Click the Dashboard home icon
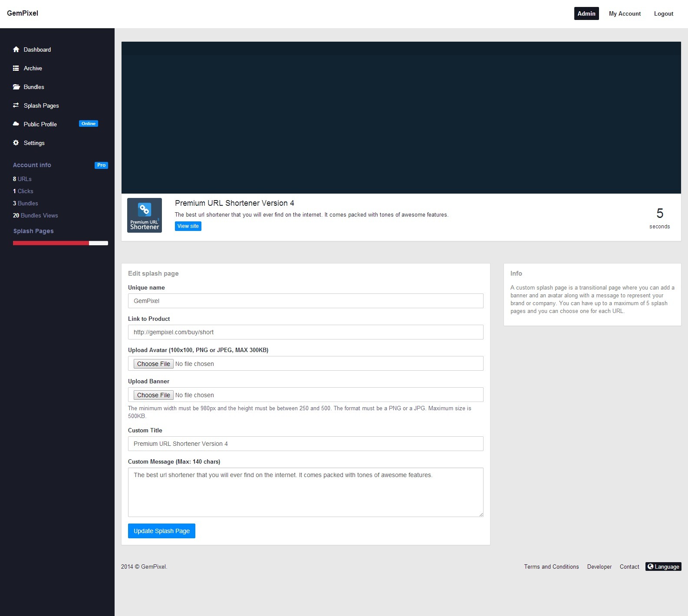Image resolution: width=688 pixels, height=616 pixels. pyautogui.click(x=16, y=49)
